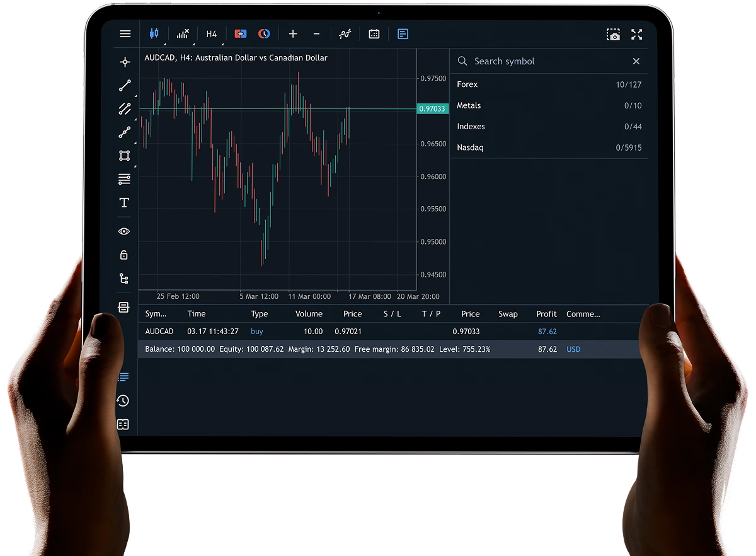Screen dimensions: 756x556
Task: Open the hamburger main menu
Action: click(125, 34)
